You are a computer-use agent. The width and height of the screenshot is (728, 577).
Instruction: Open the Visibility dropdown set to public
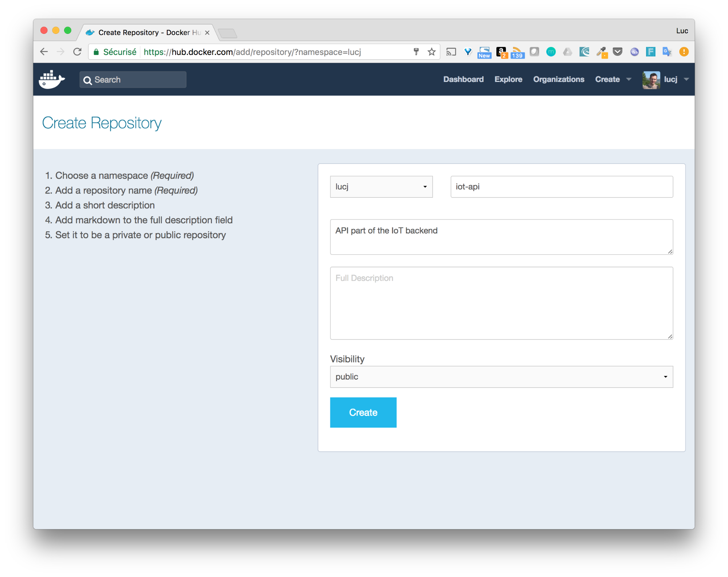501,377
